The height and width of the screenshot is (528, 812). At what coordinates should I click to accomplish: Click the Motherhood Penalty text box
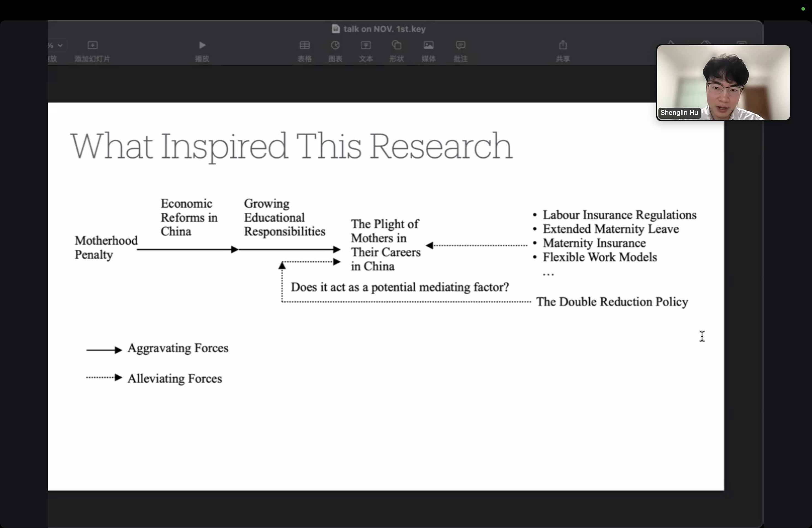[106, 248]
